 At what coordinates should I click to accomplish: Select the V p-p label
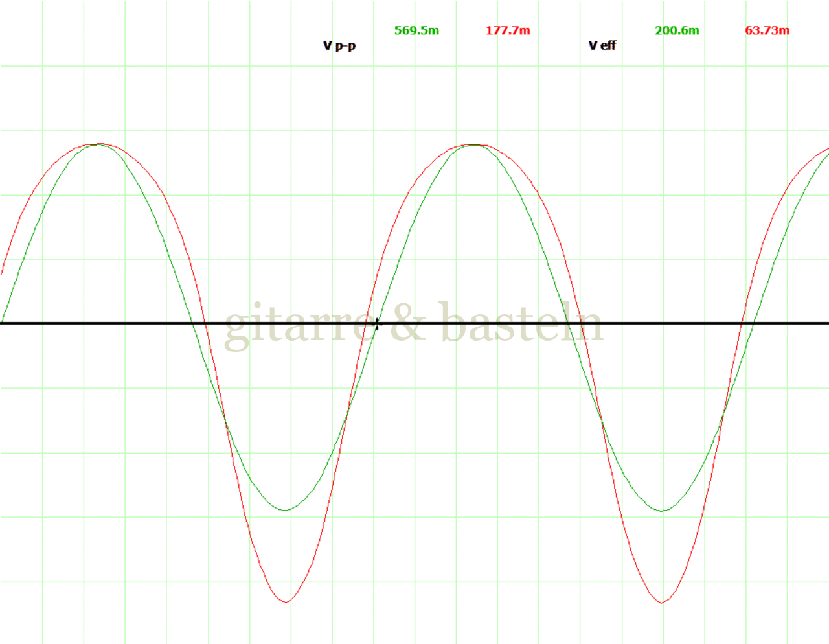click(339, 46)
